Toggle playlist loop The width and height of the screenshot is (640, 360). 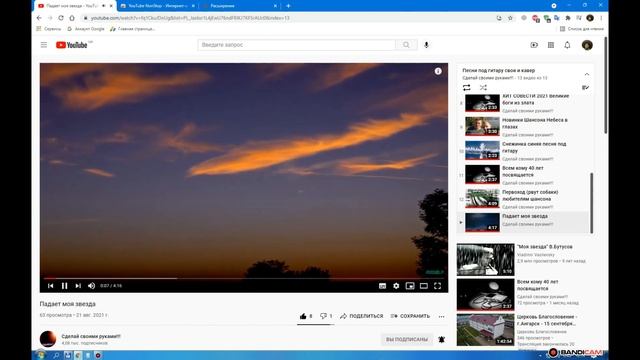pos(467,87)
